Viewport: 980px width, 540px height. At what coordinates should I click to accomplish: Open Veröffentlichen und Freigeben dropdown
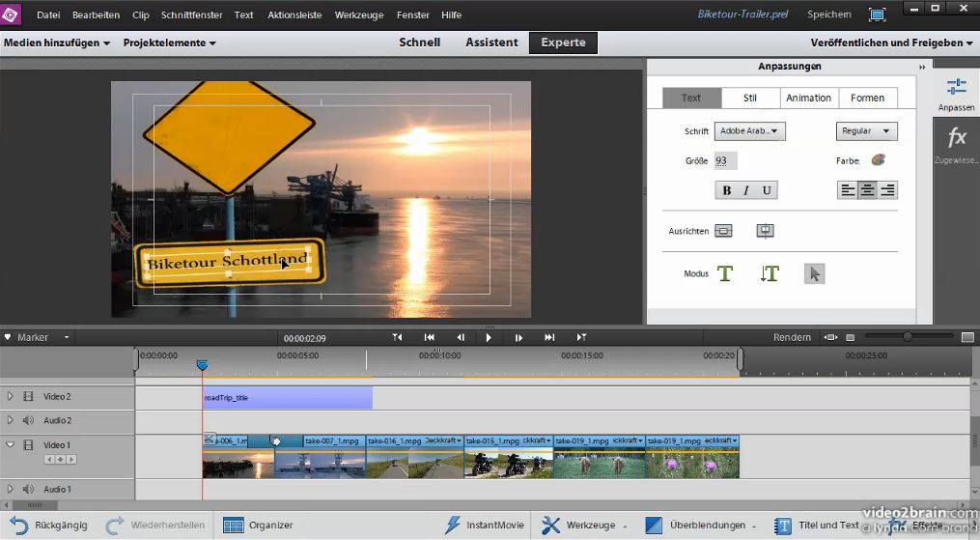(x=891, y=43)
